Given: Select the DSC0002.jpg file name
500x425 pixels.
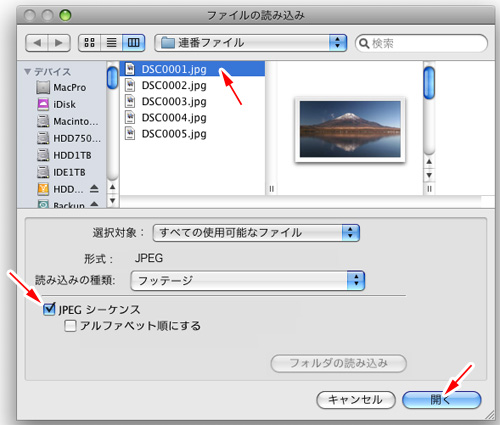Looking at the screenshot, I should tap(174, 85).
